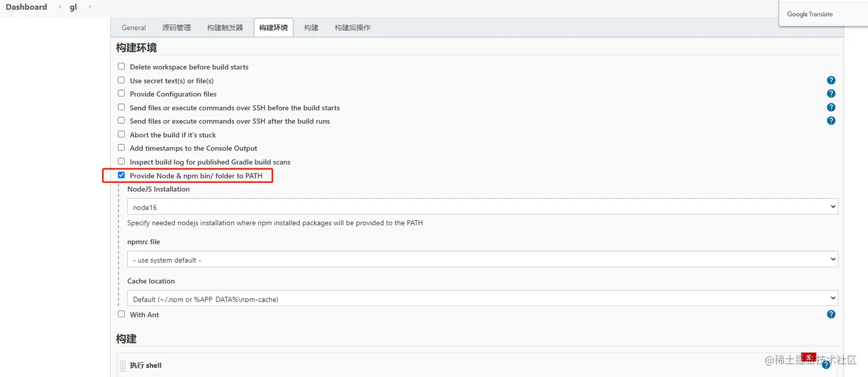
Task: Select the 构建环境 tab
Action: pos(273,28)
